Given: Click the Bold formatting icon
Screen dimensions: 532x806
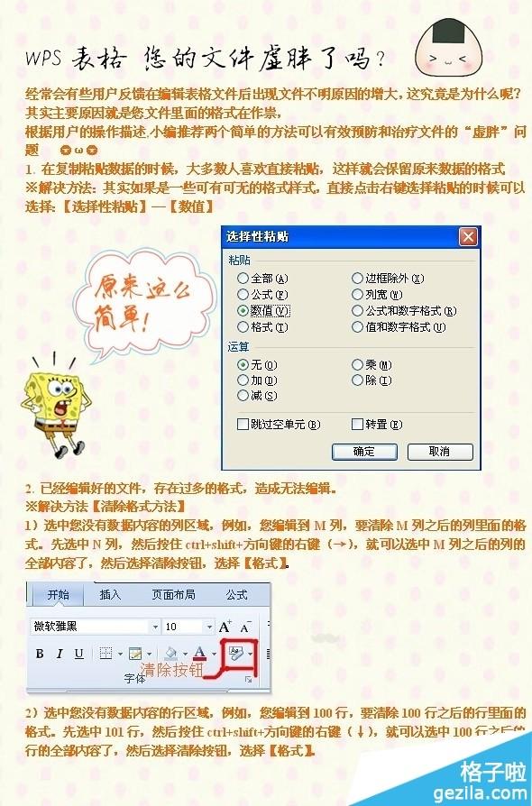Looking at the screenshot, I should [x=40, y=654].
